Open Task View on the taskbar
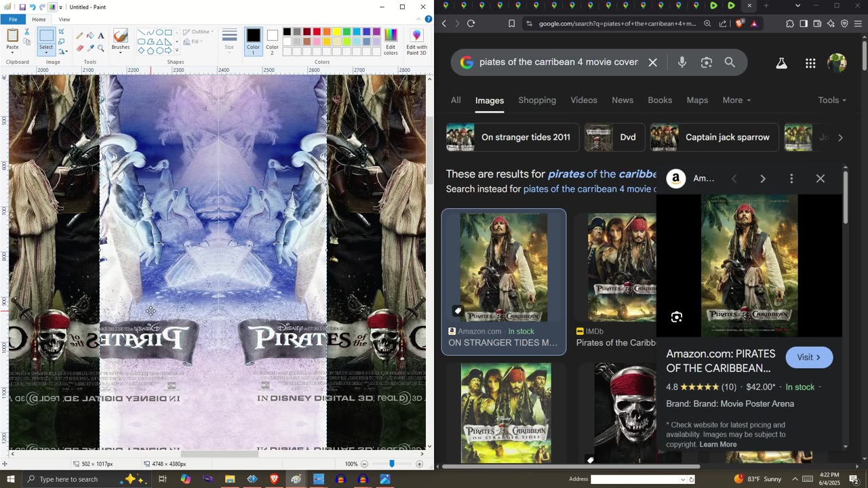Image resolution: width=868 pixels, height=488 pixels. tap(163, 479)
